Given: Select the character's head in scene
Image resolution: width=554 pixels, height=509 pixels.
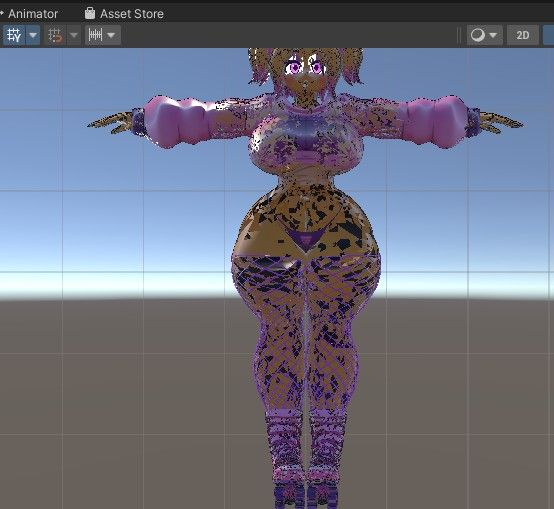Looking at the screenshot, I should tap(305, 71).
